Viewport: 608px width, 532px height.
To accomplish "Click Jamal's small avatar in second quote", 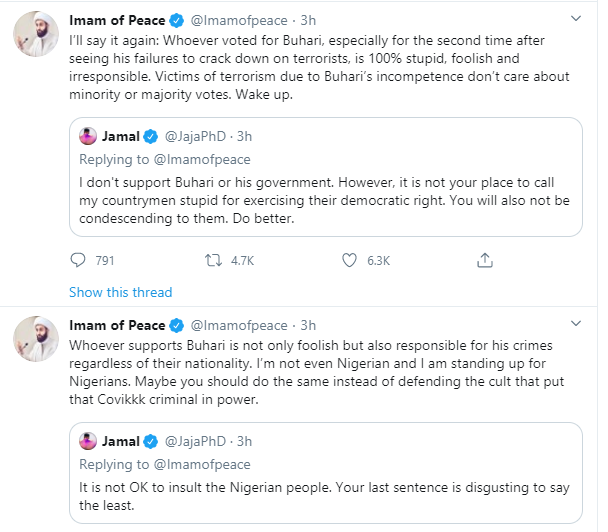I will 88,441.
